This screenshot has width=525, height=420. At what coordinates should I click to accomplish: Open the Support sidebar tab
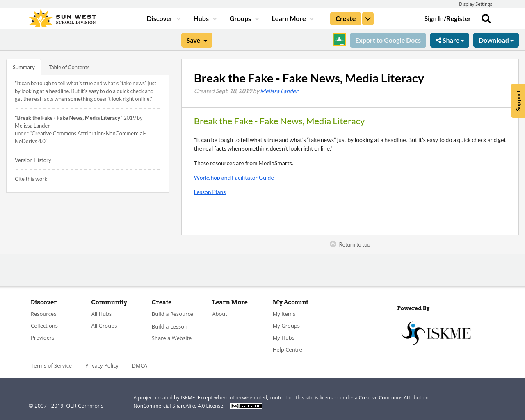(x=518, y=100)
